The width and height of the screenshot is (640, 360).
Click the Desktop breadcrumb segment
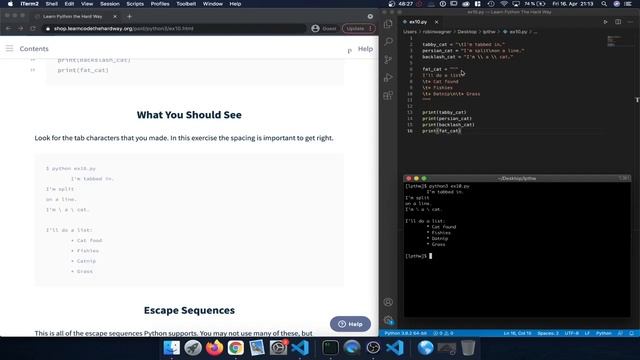pyautogui.click(x=467, y=31)
